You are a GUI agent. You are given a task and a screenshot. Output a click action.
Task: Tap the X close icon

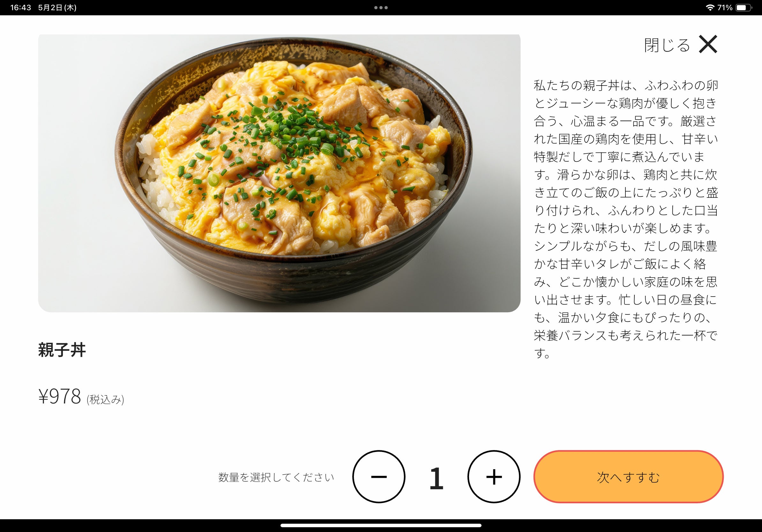[x=708, y=44]
